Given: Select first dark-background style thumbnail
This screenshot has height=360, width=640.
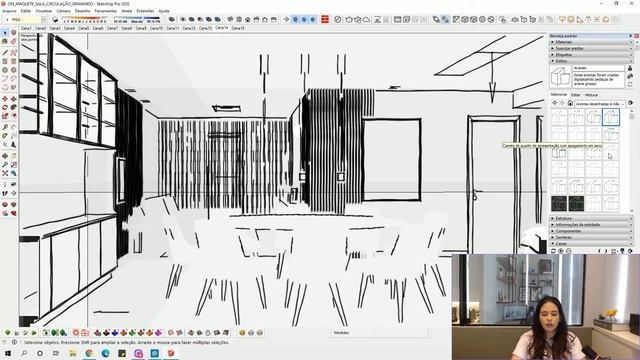Looking at the screenshot, I should pos(559,203).
